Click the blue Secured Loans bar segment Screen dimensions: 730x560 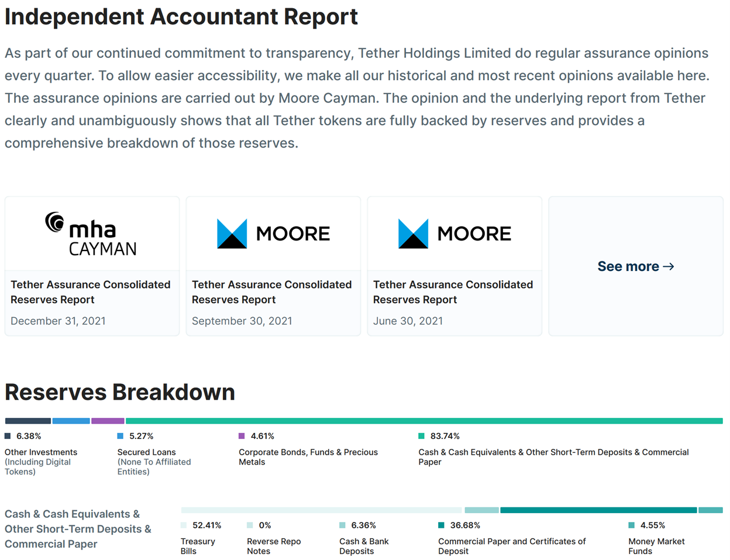point(71,421)
